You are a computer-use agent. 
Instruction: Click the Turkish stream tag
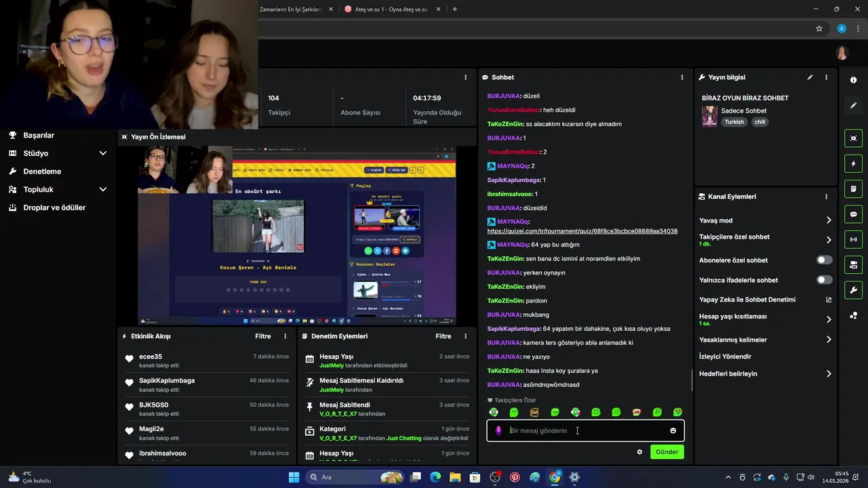[734, 122]
